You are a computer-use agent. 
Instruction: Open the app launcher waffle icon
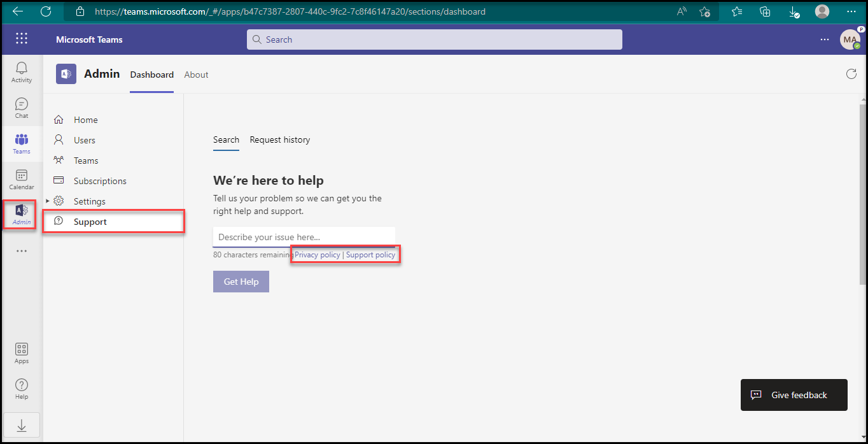click(22, 39)
